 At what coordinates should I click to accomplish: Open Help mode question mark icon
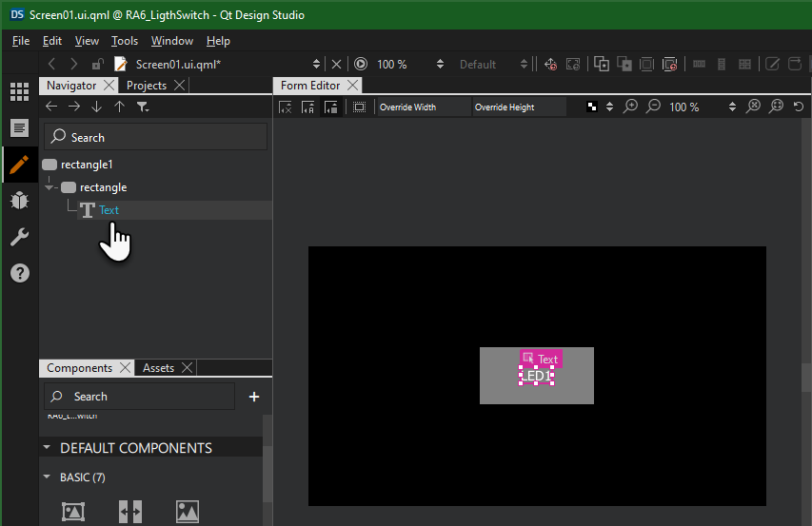pyautogui.click(x=19, y=273)
